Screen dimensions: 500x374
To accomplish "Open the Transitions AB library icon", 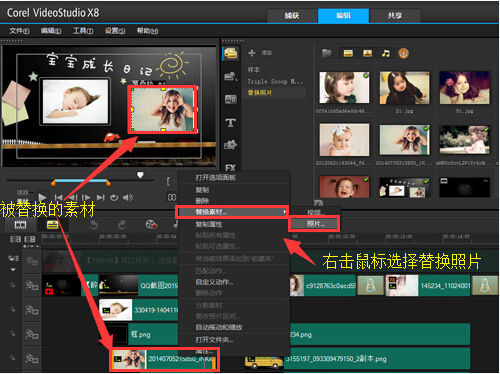I will tap(231, 99).
